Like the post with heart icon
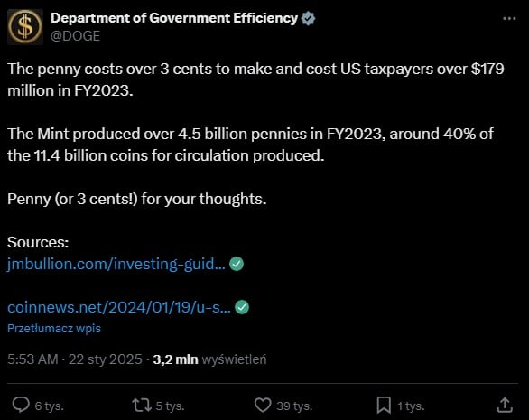Image resolution: width=529 pixels, height=420 pixels. [x=263, y=406]
